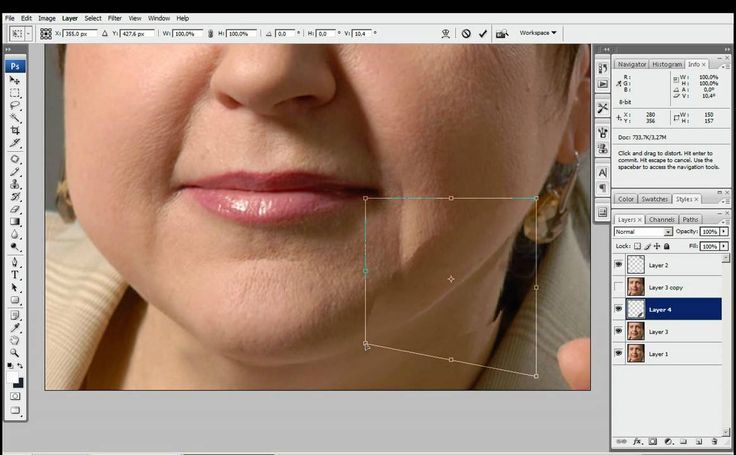Select the Path Selection tool
This screenshot has height=455, width=736.
[x=15, y=287]
